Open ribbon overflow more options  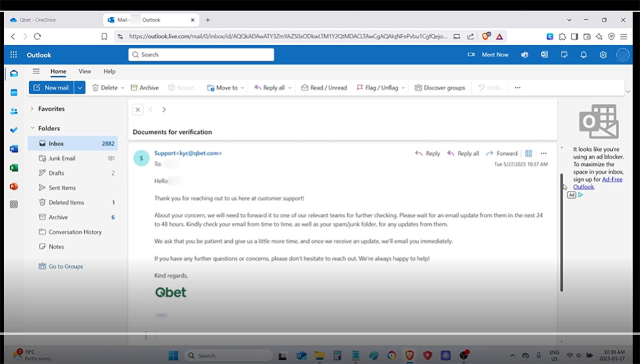pos(517,88)
